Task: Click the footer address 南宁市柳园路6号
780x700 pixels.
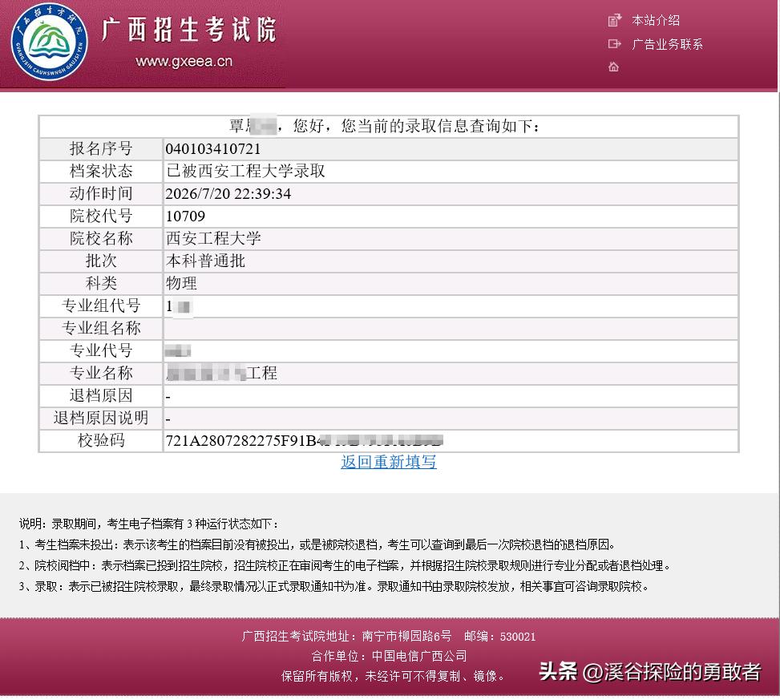Action: tap(406, 637)
